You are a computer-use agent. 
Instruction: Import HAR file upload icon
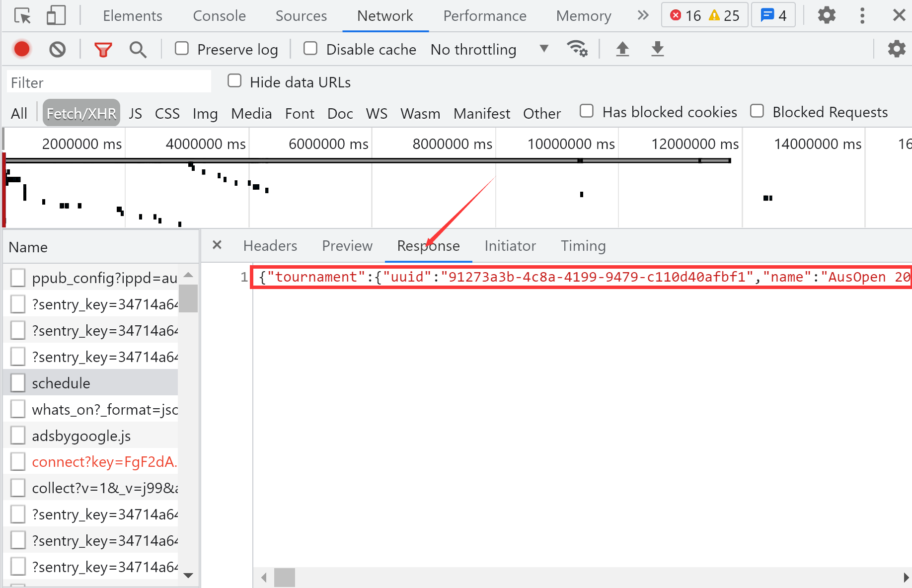pos(622,49)
